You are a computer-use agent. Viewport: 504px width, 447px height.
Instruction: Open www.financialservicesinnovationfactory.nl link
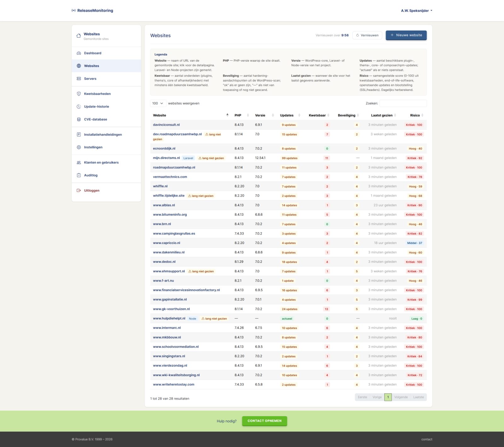point(186,290)
